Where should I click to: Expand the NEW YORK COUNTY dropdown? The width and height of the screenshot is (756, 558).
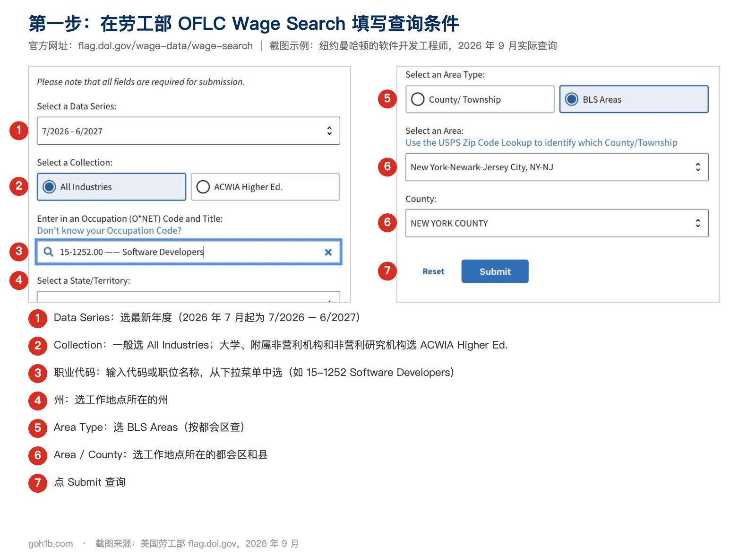coord(557,223)
